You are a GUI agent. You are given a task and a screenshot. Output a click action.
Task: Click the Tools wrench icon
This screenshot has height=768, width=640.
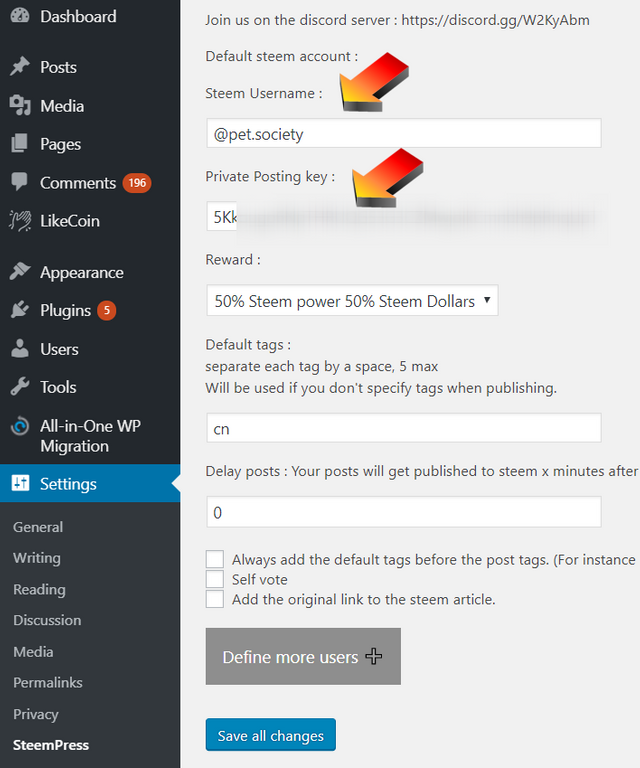pos(20,387)
